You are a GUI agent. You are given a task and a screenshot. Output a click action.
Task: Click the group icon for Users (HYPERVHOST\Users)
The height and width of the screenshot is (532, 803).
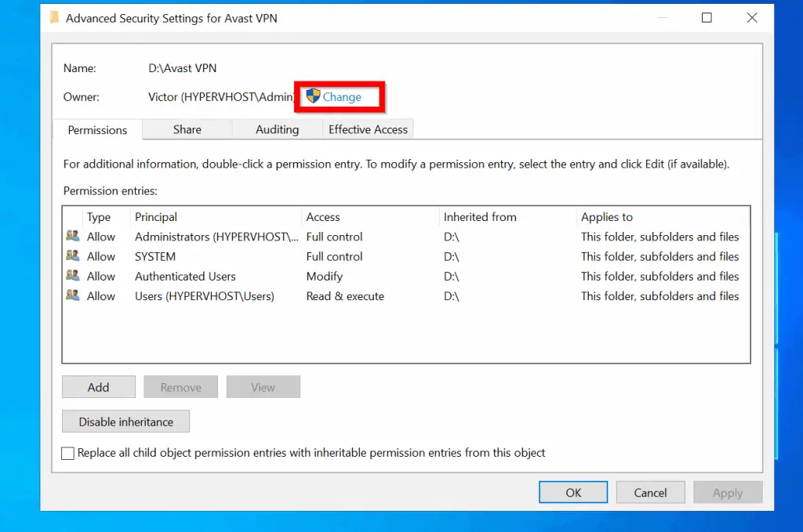[72, 295]
